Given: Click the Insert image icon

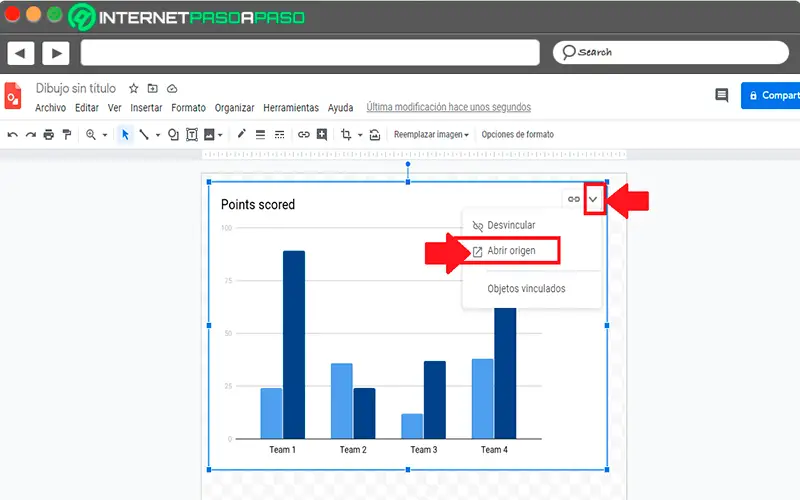Looking at the screenshot, I should (209, 135).
